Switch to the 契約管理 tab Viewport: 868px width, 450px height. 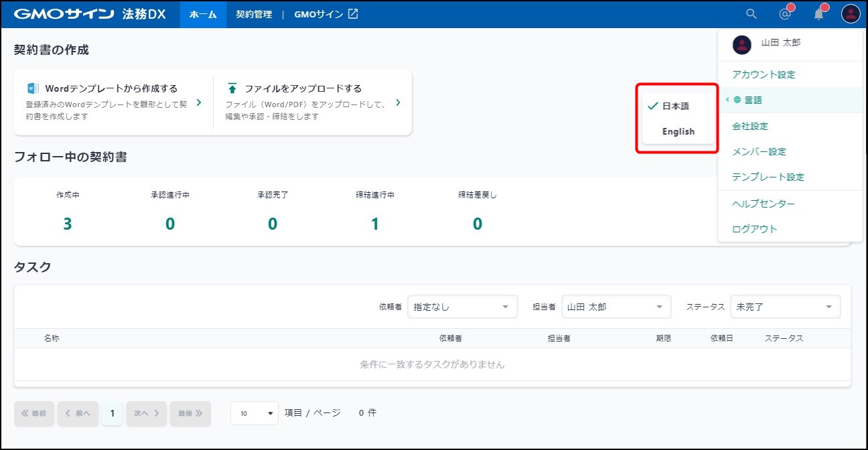point(254,14)
